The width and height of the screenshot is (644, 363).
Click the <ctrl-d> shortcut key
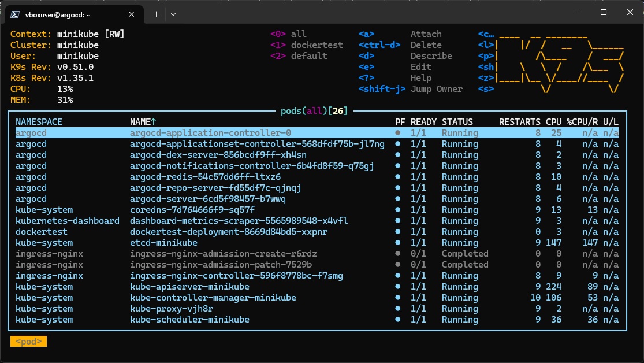379,45
